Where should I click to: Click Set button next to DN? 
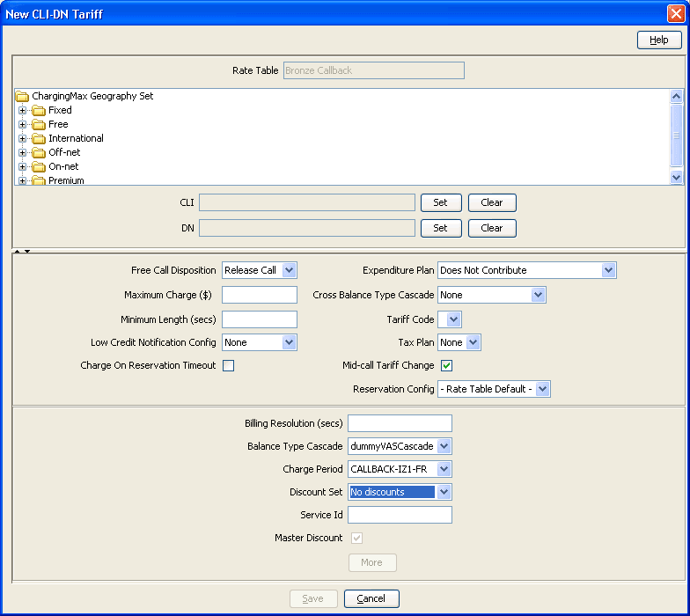(x=441, y=229)
